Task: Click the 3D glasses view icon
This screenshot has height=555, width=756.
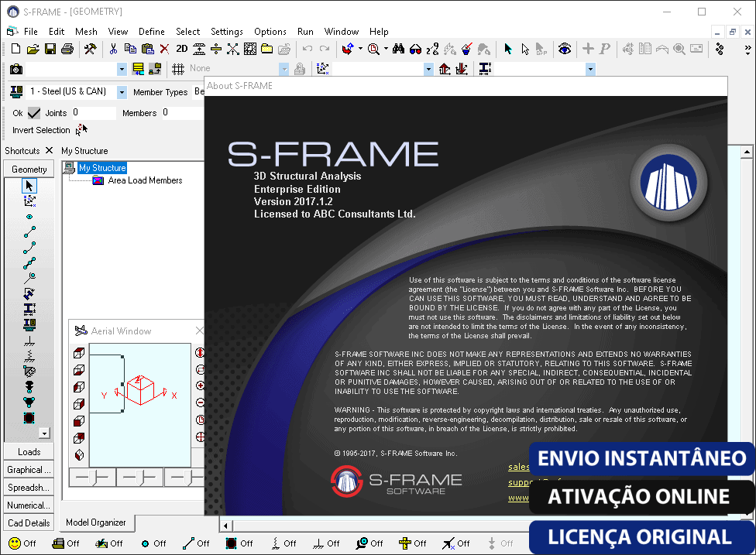Action: click(x=415, y=49)
